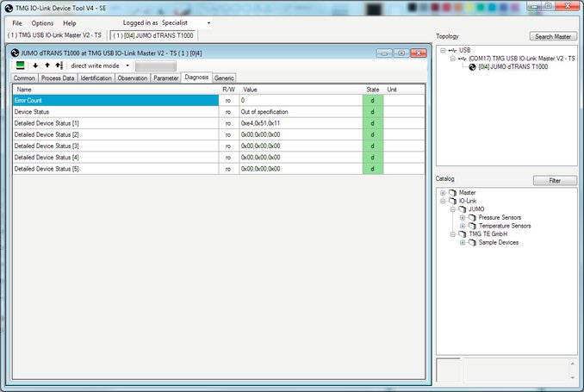Screen dimensions: 584x392
Task: Click scrollbar down arrow in bottom-right info box
Action: (x=573, y=378)
